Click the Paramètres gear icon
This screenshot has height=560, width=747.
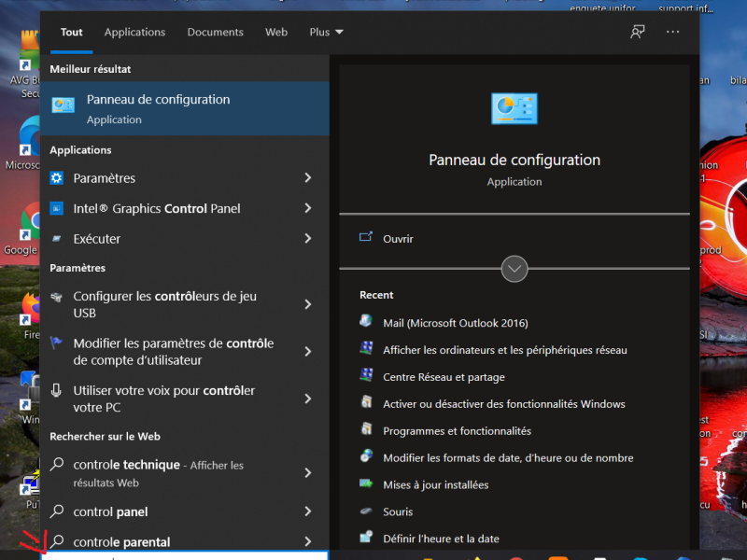coord(57,178)
